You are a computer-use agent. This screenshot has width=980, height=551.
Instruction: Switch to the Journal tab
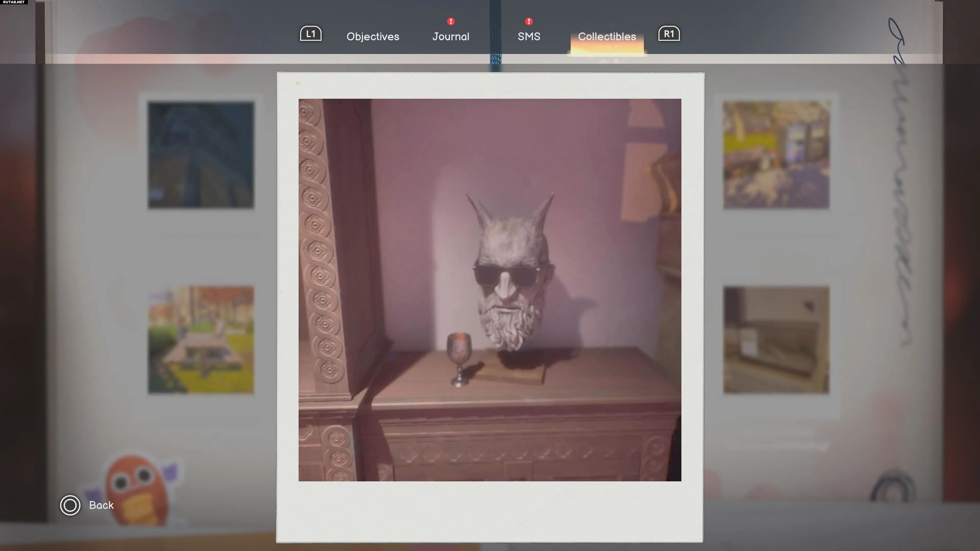451,36
